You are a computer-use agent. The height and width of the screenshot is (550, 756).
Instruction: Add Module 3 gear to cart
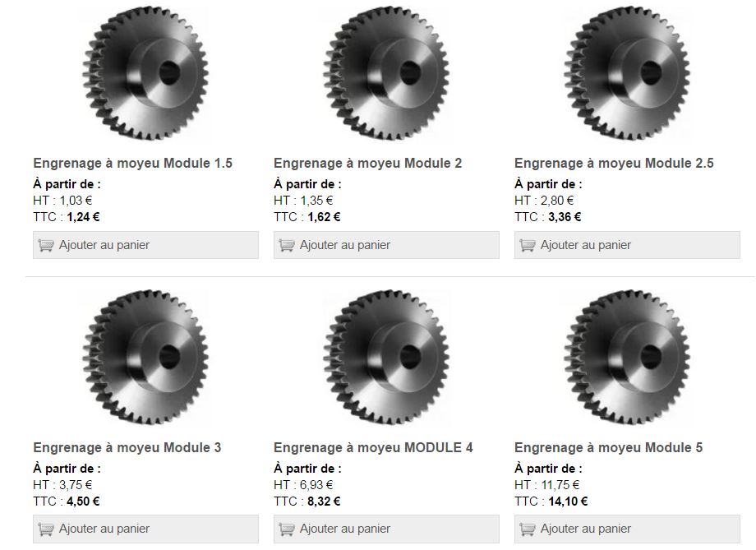tap(145, 529)
